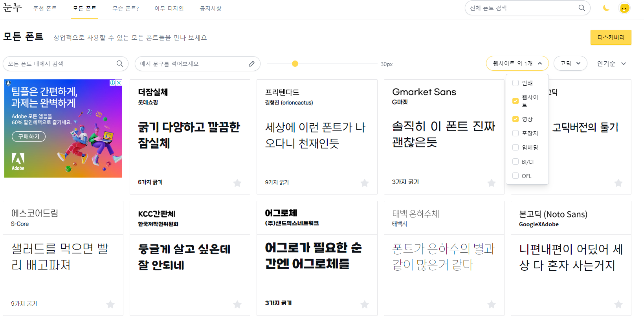Favorite 더잠실체 with its star icon

(237, 183)
